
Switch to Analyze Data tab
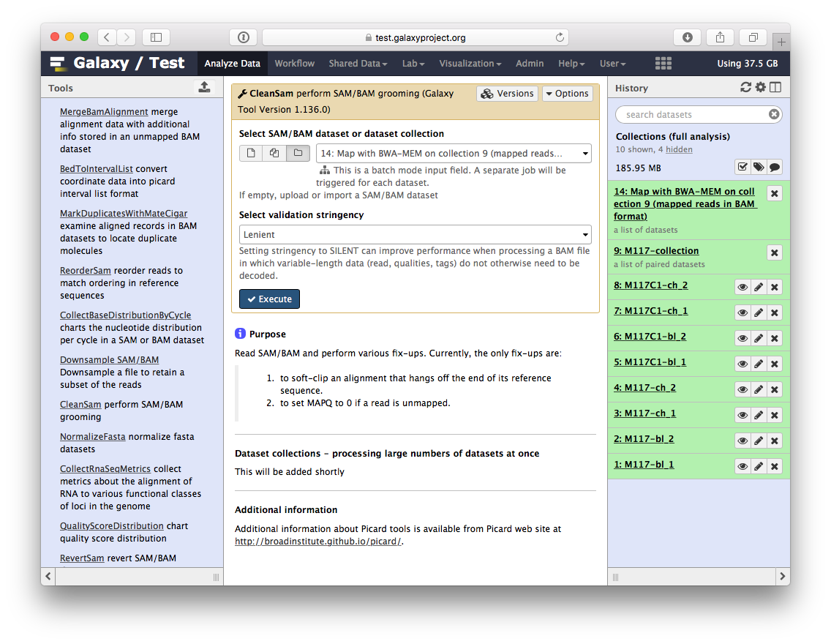tap(232, 63)
